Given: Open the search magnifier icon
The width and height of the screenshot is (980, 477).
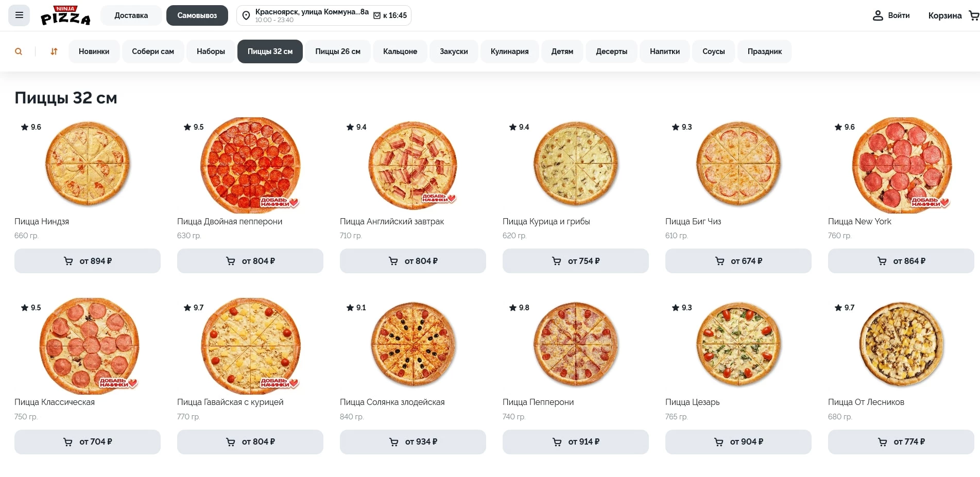Looking at the screenshot, I should click(x=19, y=51).
